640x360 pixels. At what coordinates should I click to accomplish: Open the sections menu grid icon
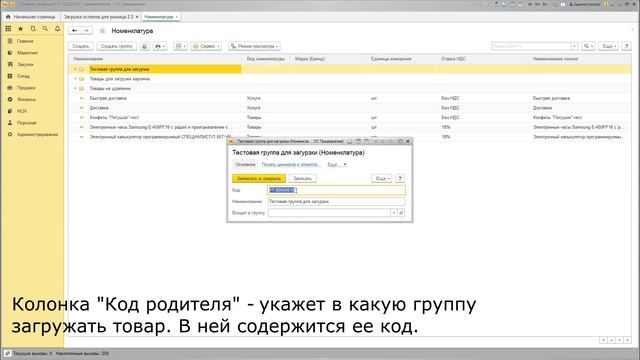8,29
